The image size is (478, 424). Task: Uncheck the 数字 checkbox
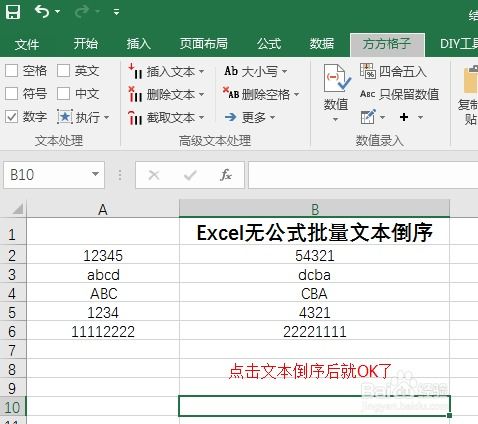[12, 117]
